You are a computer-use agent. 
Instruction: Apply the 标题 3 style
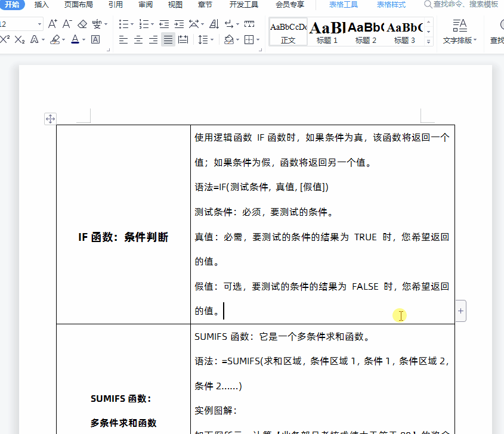(x=404, y=32)
